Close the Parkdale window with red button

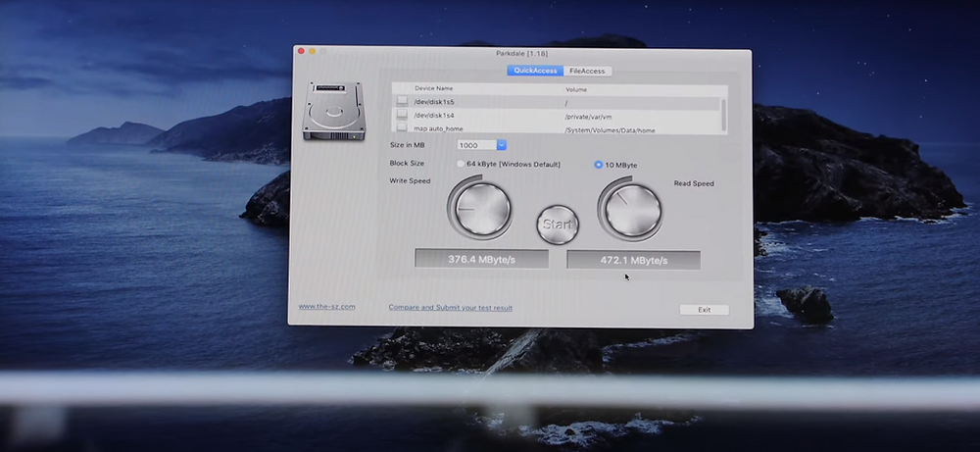coord(301,51)
